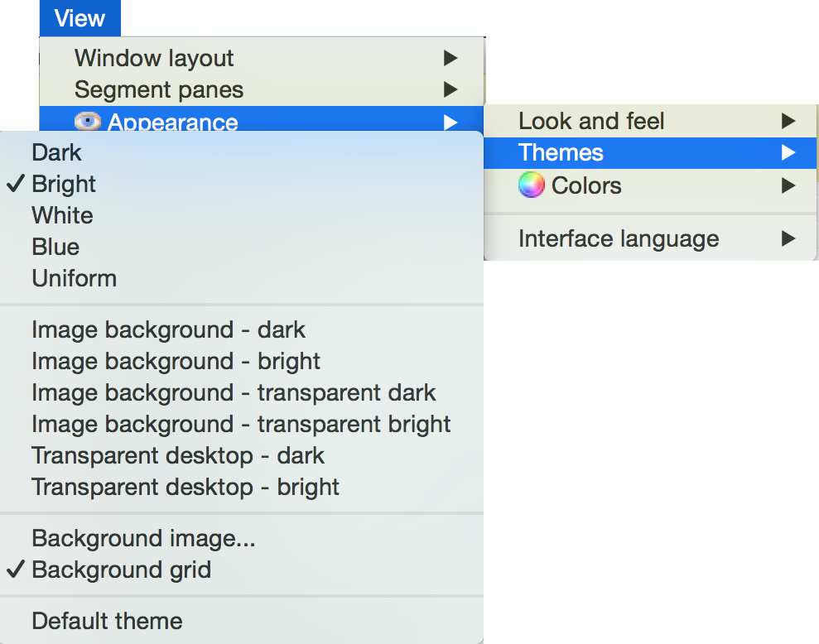
Task: Open the Look and feel submenu
Action: point(591,122)
